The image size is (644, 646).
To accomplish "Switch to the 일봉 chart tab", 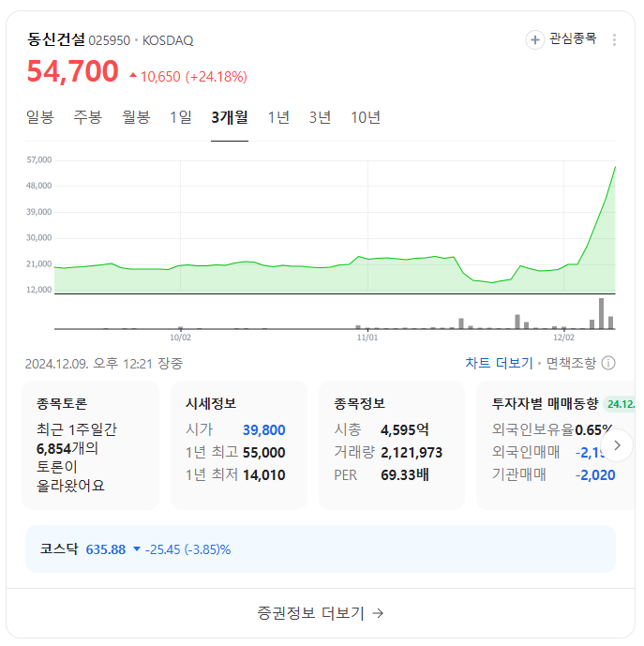I will (x=40, y=117).
